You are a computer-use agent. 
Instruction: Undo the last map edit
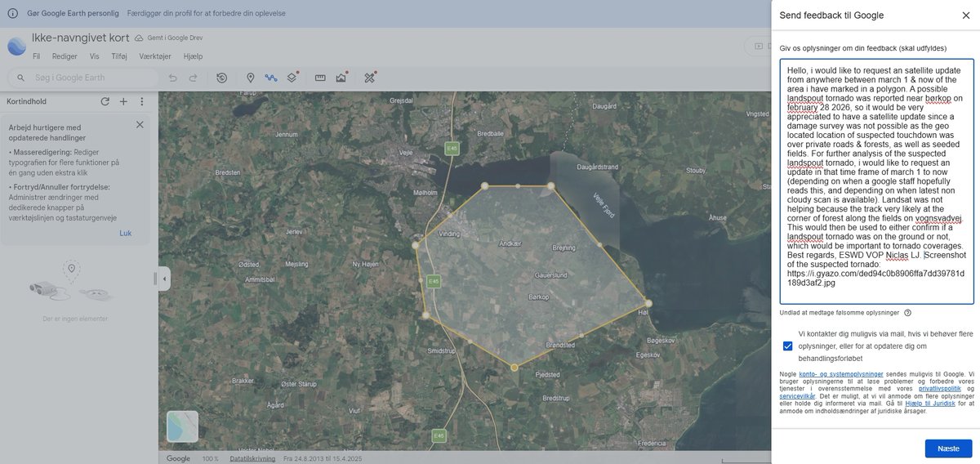pyautogui.click(x=172, y=78)
